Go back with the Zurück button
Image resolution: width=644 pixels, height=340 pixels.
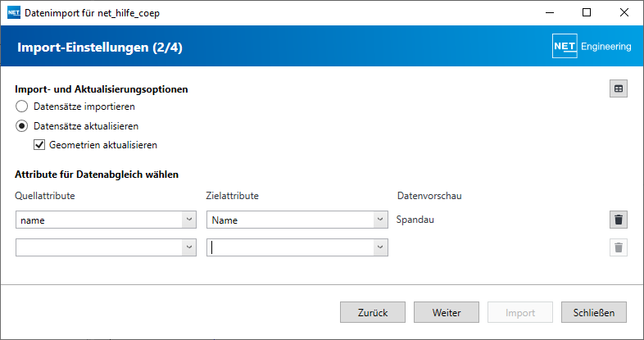pos(373,312)
